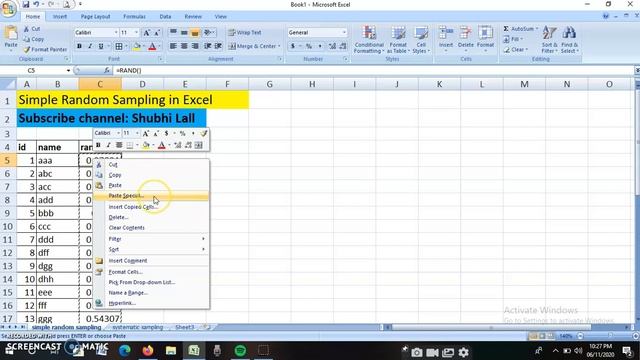640x360 pixels.
Task: Click font color A in mini toolbar
Action: click(x=162, y=145)
